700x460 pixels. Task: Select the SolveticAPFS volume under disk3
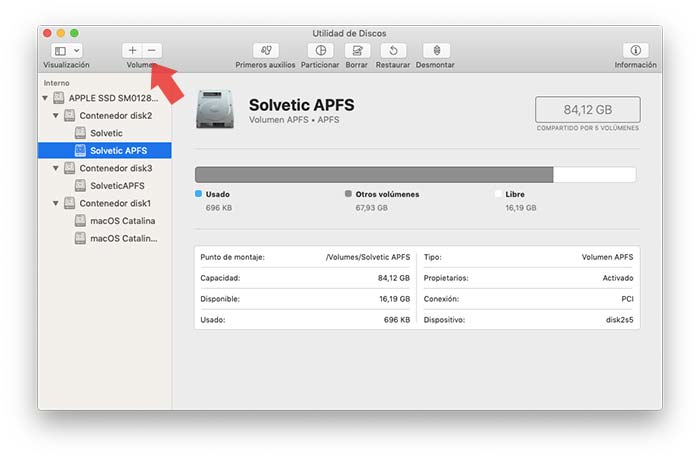tap(105, 186)
